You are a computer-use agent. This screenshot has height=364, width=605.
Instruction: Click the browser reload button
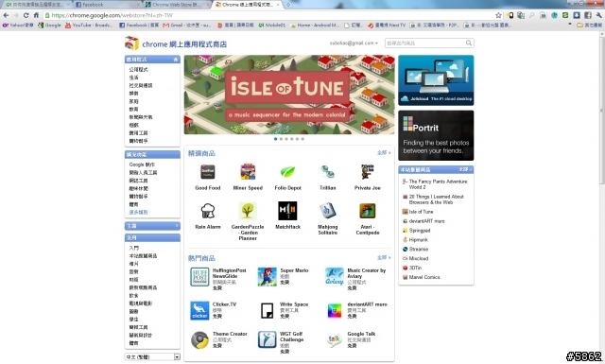click(x=26, y=15)
